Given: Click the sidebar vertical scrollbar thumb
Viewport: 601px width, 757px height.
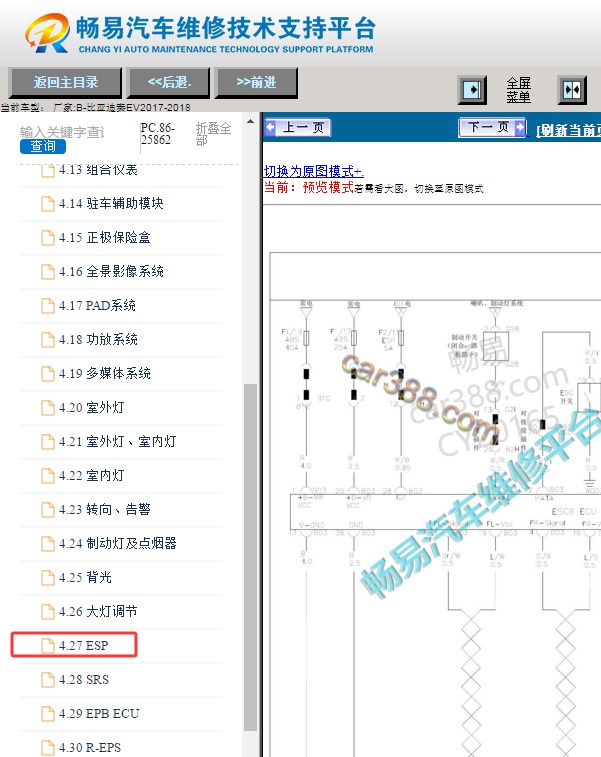Looking at the screenshot, I should pos(250,558).
